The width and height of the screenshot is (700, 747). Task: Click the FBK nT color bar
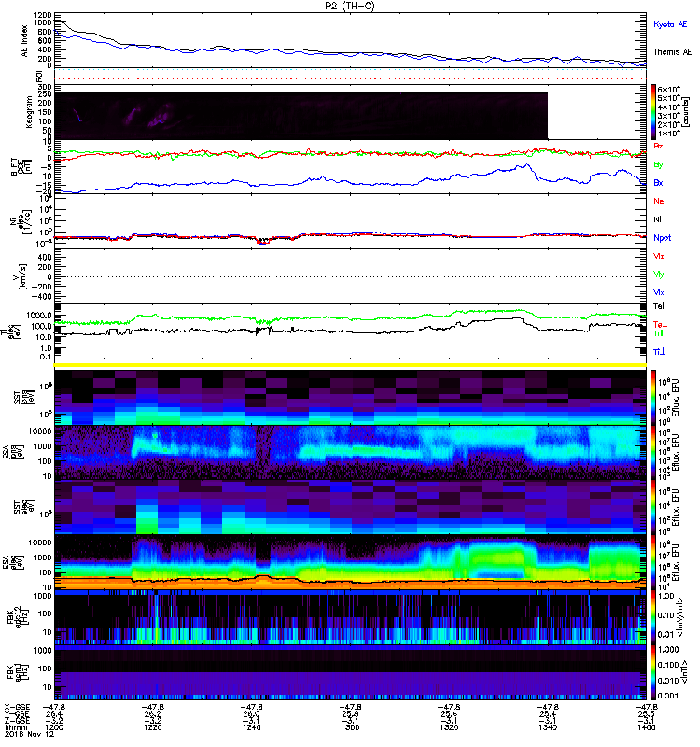coord(653,671)
